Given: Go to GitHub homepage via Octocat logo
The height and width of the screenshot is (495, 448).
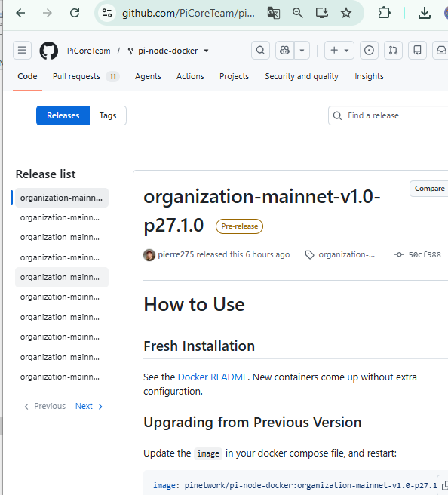Looking at the screenshot, I should tap(48, 51).
